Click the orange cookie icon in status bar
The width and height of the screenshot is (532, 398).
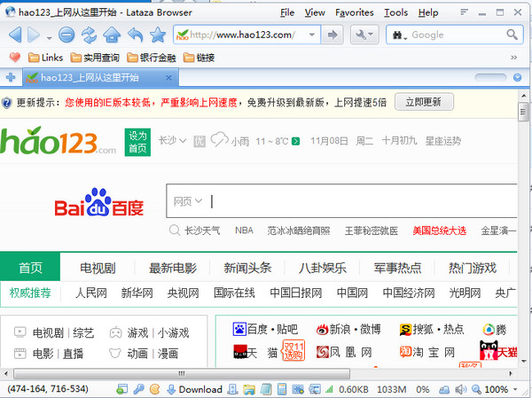click(154, 389)
